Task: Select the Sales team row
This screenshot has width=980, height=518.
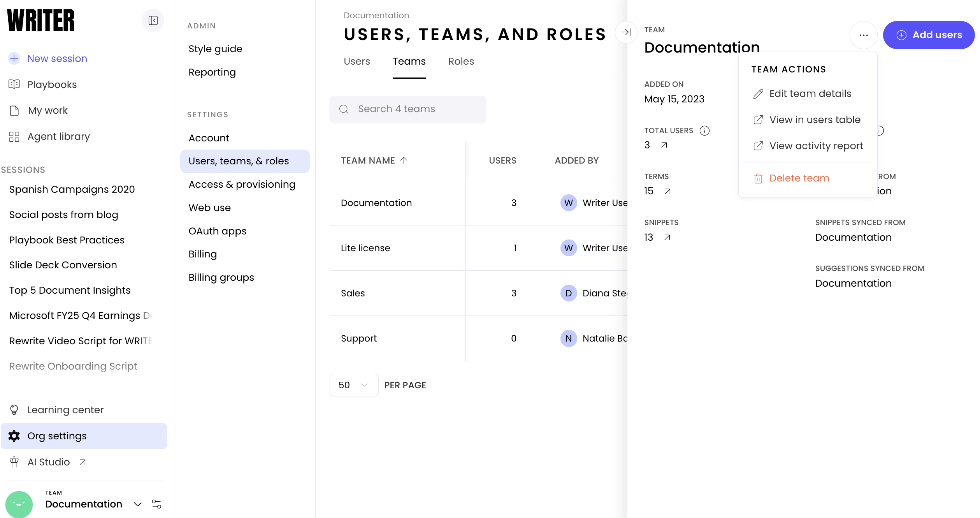Action: coord(353,293)
